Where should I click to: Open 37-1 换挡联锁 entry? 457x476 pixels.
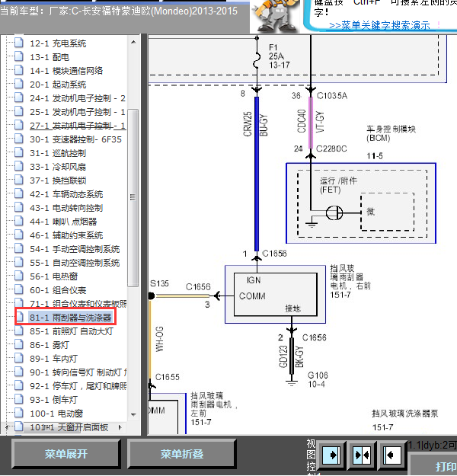[x=58, y=180]
